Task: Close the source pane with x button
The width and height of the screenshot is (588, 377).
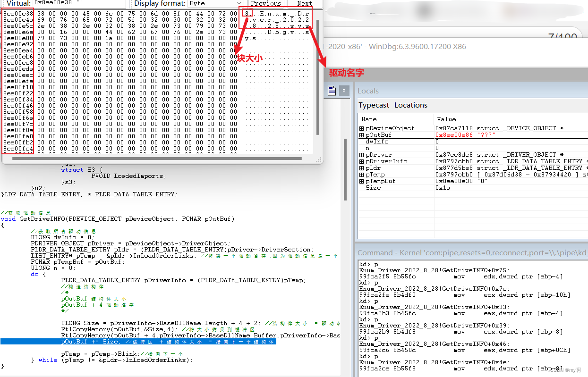Action: tap(345, 91)
